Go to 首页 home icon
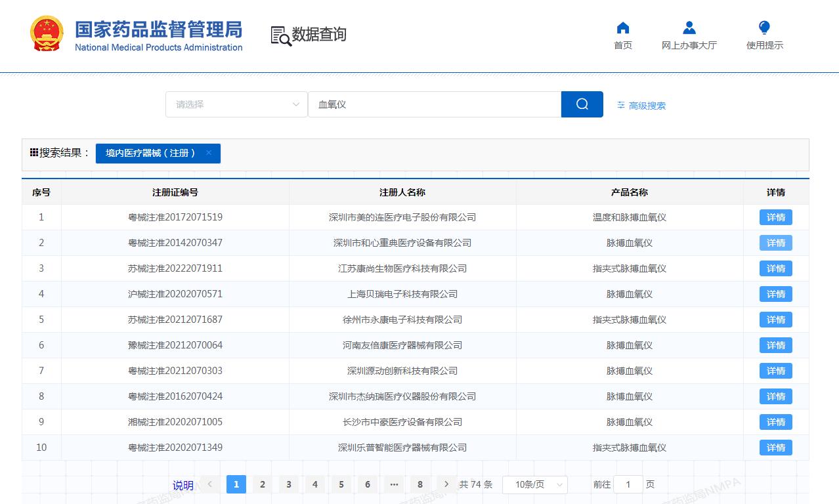This screenshot has height=504, width=839. coord(623,28)
